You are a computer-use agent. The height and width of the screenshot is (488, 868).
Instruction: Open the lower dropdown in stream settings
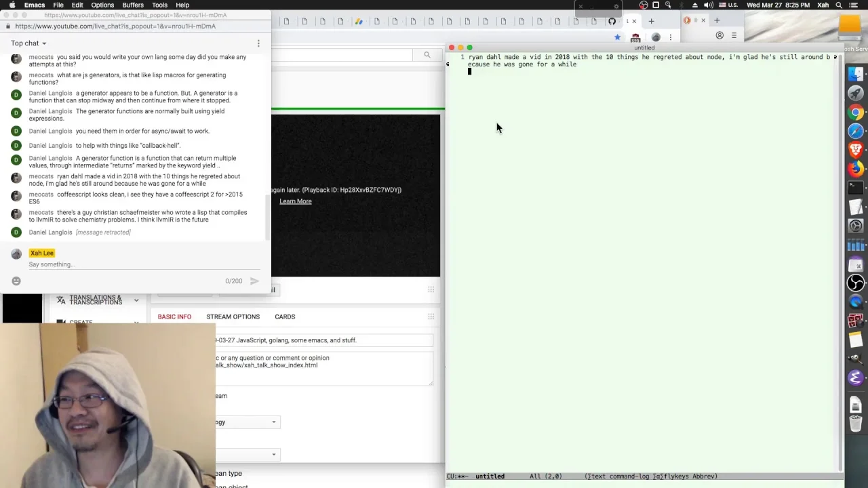coord(247,455)
